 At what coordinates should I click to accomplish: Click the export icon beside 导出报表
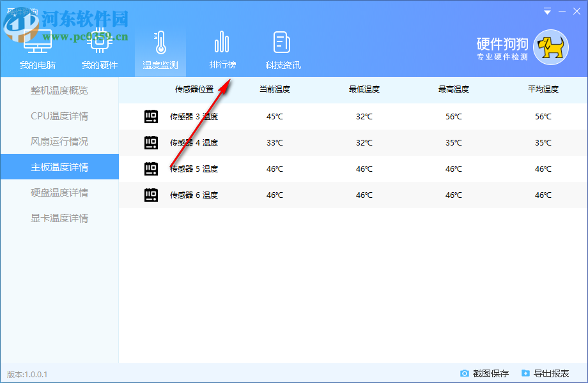pos(525,373)
